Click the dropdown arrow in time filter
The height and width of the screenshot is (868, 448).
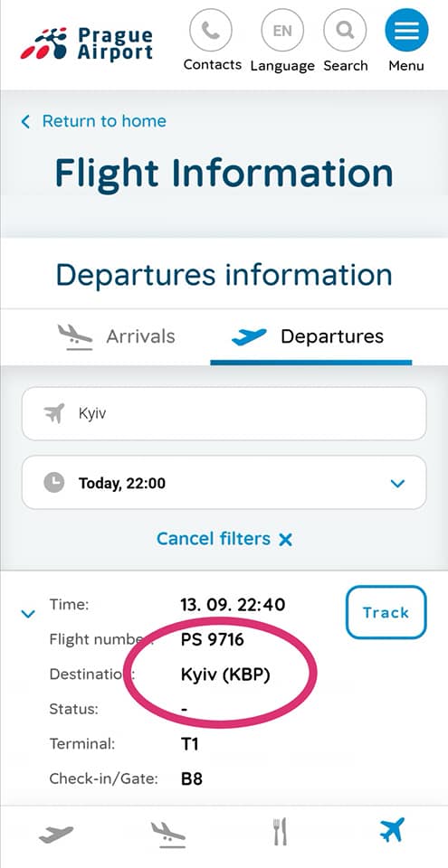[397, 483]
